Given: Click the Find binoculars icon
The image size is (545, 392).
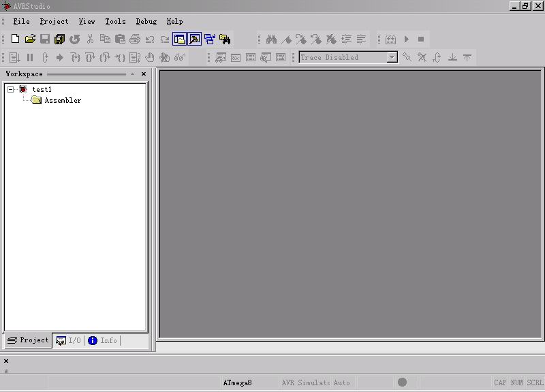Looking at the screenshot, I should pos(271,39).
